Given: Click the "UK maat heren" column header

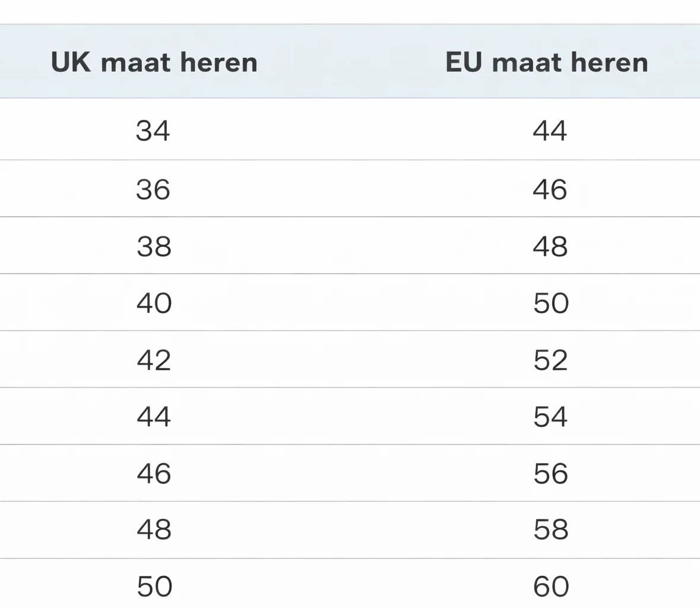Looking at the screenshot, I should (x=154, y=62).
